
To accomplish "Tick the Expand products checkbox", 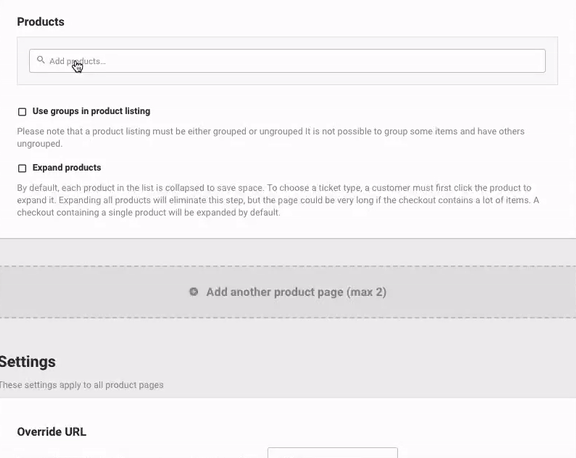I will pyautogui.click(x=22, y=168).
